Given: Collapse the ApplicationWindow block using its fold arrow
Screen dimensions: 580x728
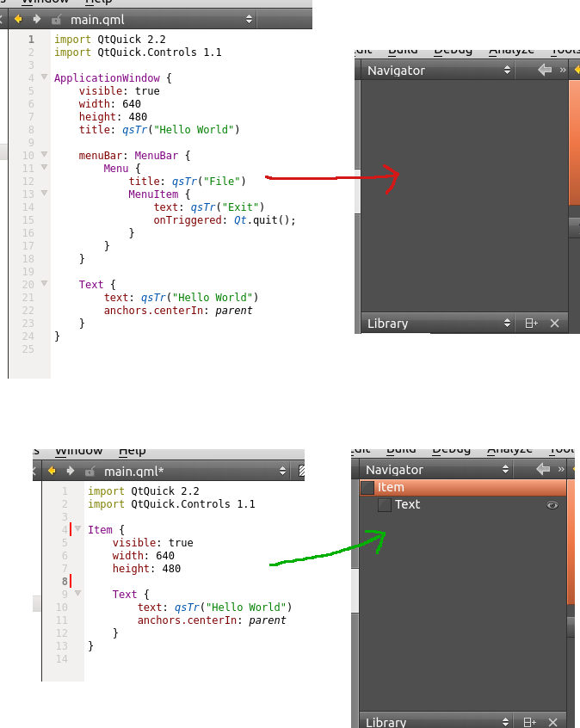Looking at the screenshot, I should [x=43, y=78].
